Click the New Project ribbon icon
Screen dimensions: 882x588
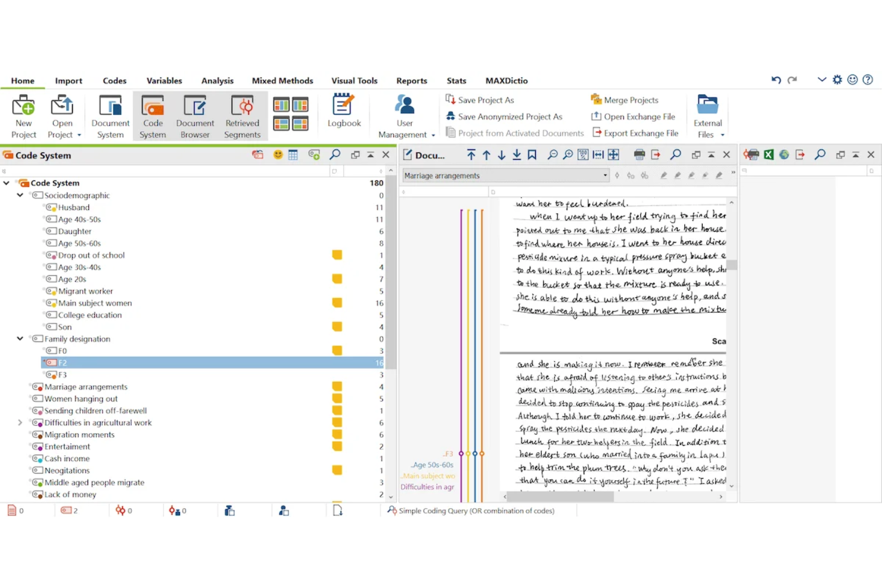[x=24, y=117]
